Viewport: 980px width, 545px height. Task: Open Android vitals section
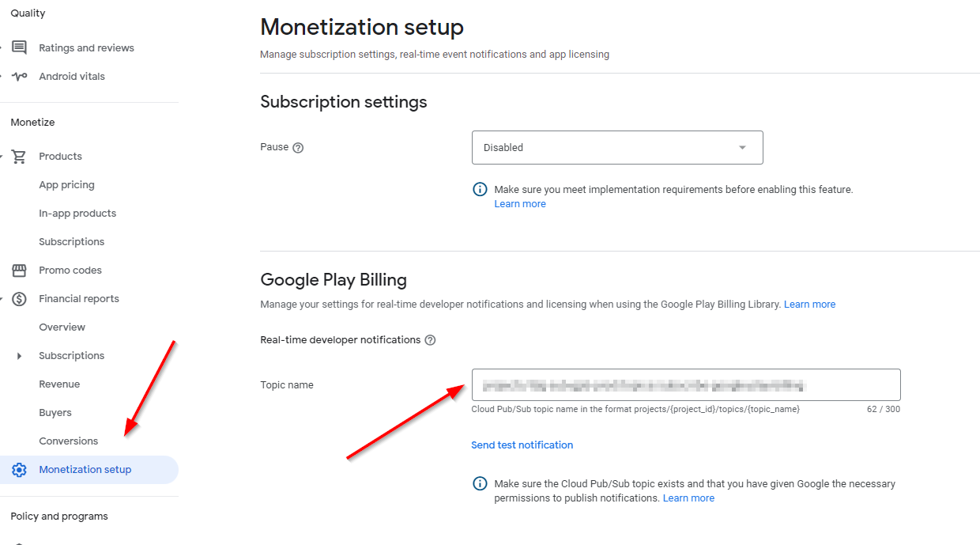pyautogui.click(x=72, y=77)
